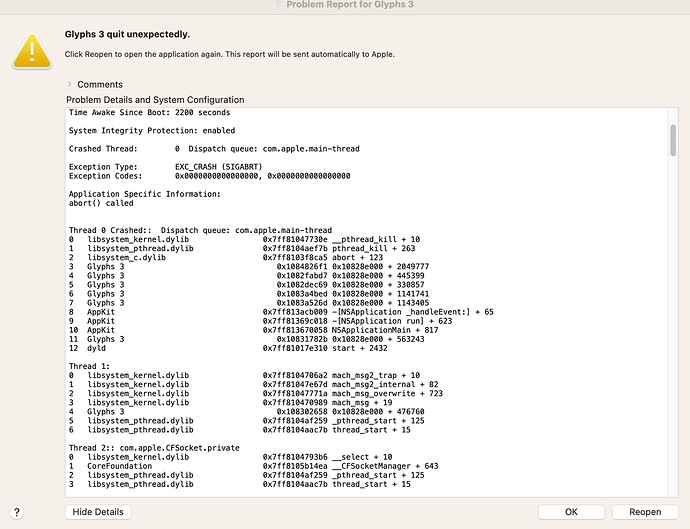Click 'Thread 0 Crashed::' header line
Screen dimensions: 690x529
(x=200, y=230)
